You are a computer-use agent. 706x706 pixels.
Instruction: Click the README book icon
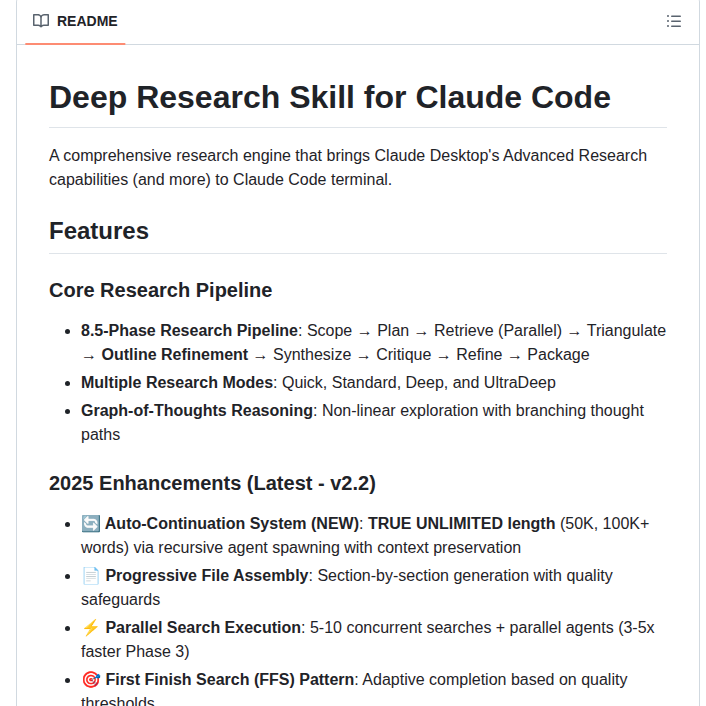(41, 21)
